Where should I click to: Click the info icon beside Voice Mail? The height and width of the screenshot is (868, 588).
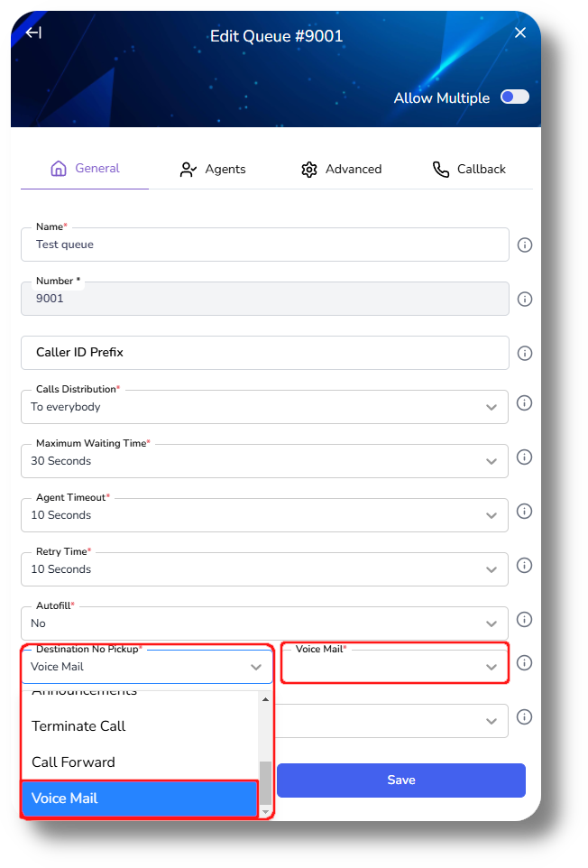[524, 662]
